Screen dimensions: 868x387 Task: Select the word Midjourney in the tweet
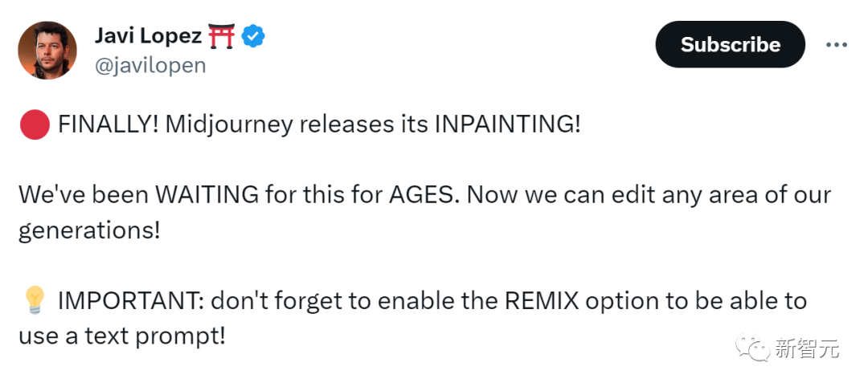tap(228, 125)
